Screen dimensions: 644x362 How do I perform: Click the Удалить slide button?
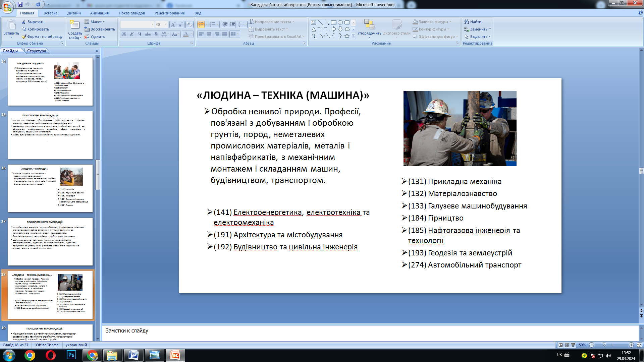point(95,37)
